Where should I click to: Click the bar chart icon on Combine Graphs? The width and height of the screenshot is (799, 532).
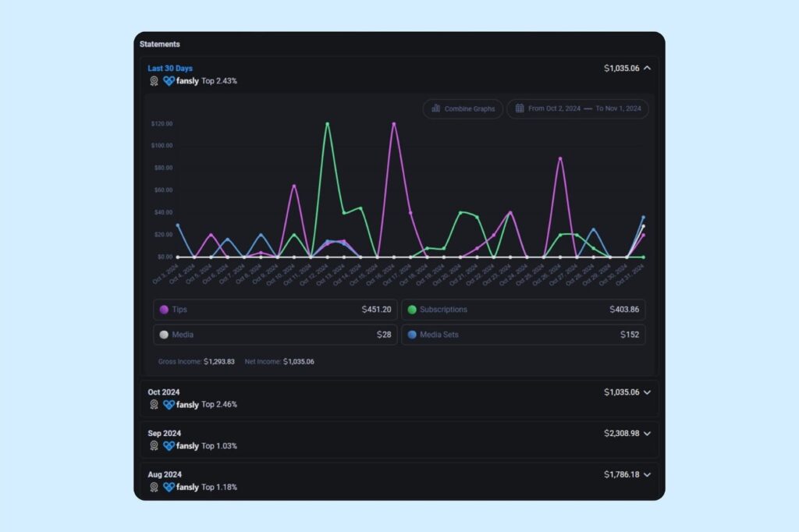(x=436, y=108)
